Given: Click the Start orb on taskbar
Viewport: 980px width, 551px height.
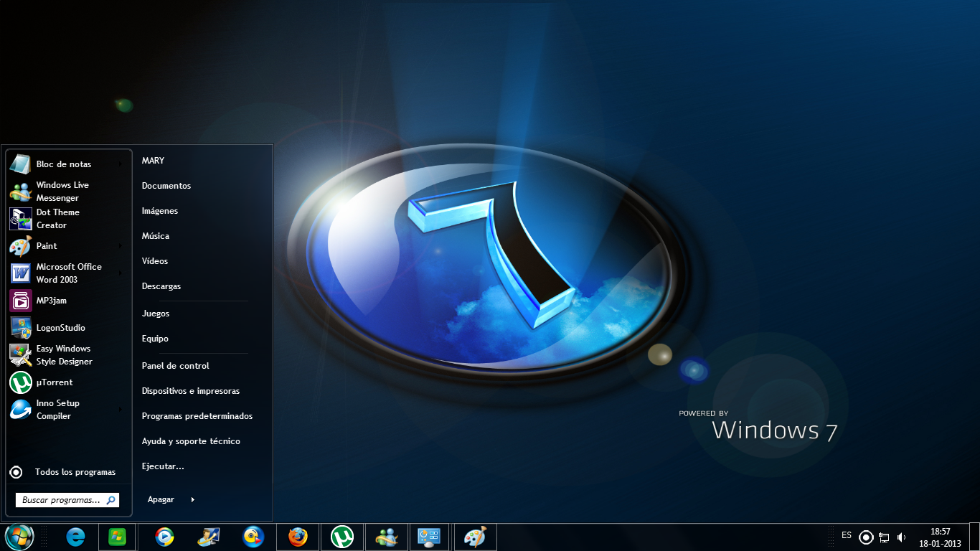Looking at the screenshot, I should coord(19,537).
